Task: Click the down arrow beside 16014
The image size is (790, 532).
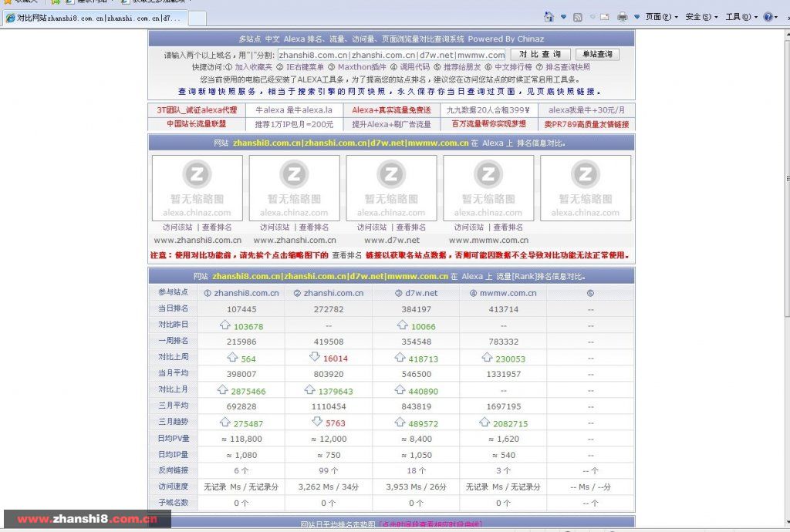Action: 315,357
